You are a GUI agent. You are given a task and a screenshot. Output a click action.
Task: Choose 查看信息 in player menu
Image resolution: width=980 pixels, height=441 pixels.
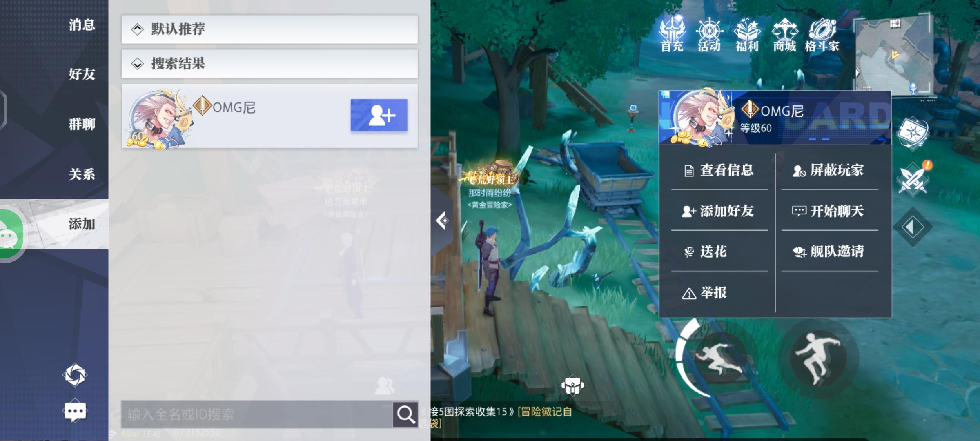(719, 170)
